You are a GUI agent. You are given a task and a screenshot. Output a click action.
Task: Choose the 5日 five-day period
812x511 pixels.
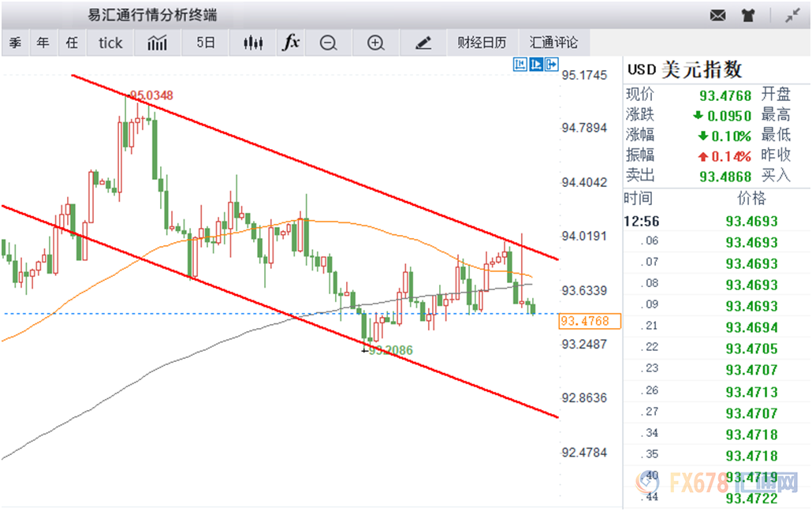coord(205,43)
